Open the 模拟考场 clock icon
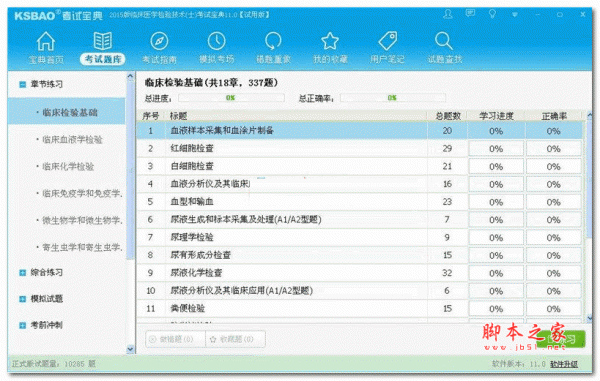This screenshot has height=381, width=600. pyautogui.click(x=217, y=41)
